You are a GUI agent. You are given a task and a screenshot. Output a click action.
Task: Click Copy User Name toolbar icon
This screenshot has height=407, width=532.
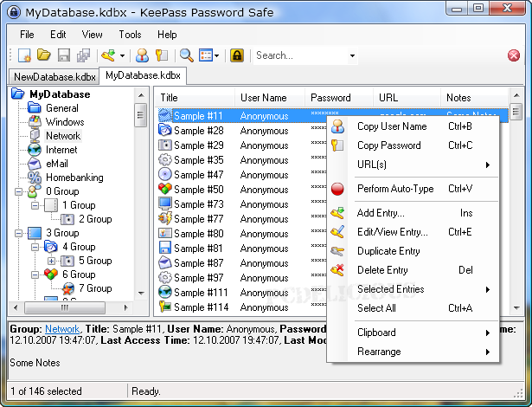click(x=143, y=55)
